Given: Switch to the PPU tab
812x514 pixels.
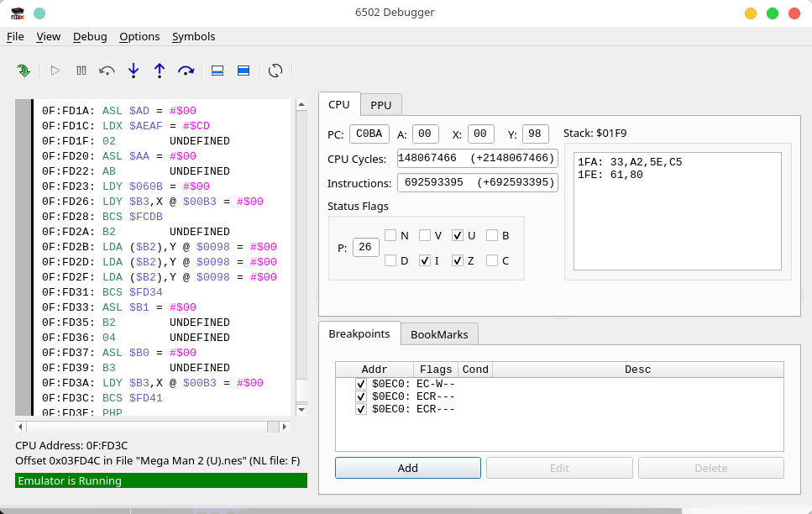Looking at the screenshot, I should (380, 105).
